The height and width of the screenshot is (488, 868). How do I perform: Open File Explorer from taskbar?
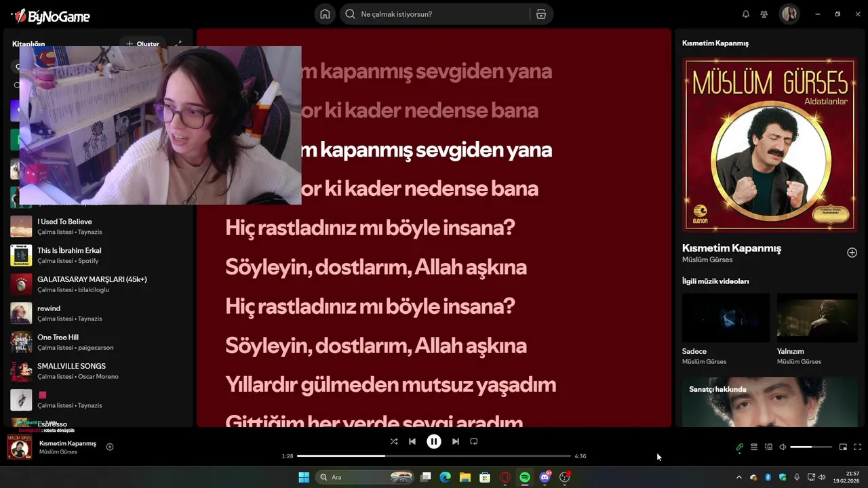click(465, 477)
